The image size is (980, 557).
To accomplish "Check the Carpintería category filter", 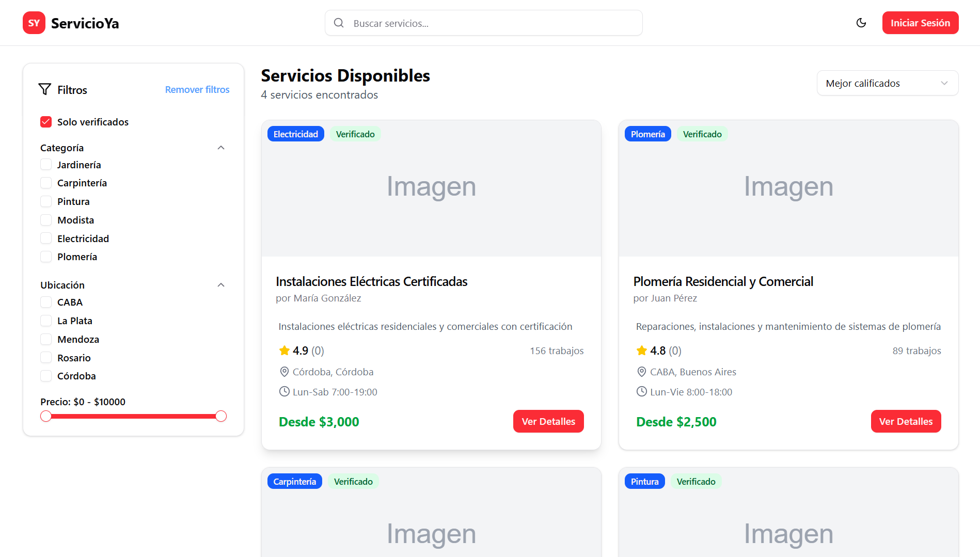I will coord(46,183).
